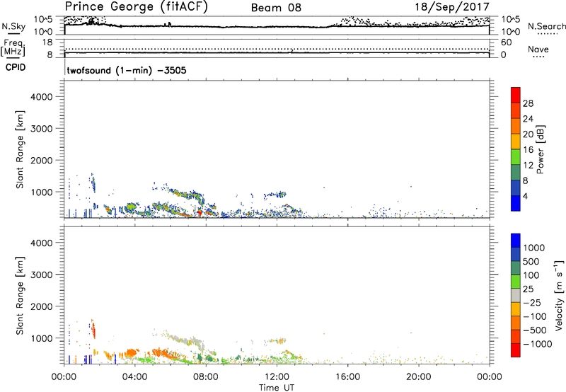The height and width of the screenshot is (392, 566).
Task: Click the 'Nave' legend label
Action: pyautogui.click(x=538, y=49)
